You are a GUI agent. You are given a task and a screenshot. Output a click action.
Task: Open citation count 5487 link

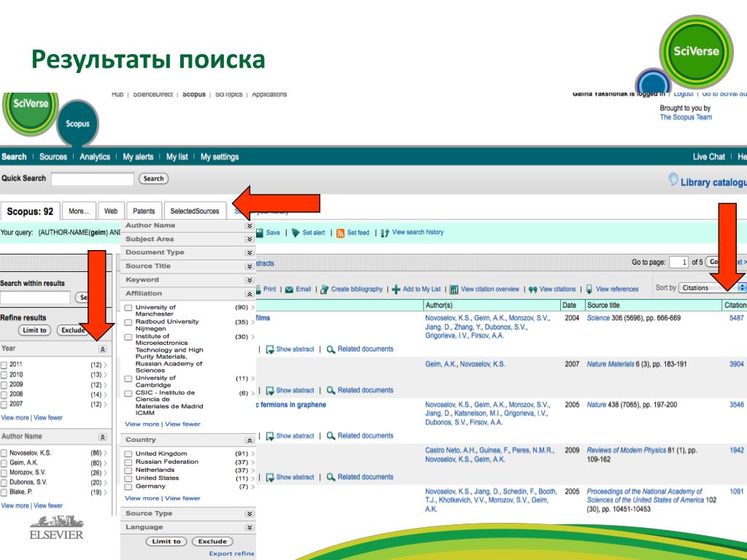[x=737, y=318]
